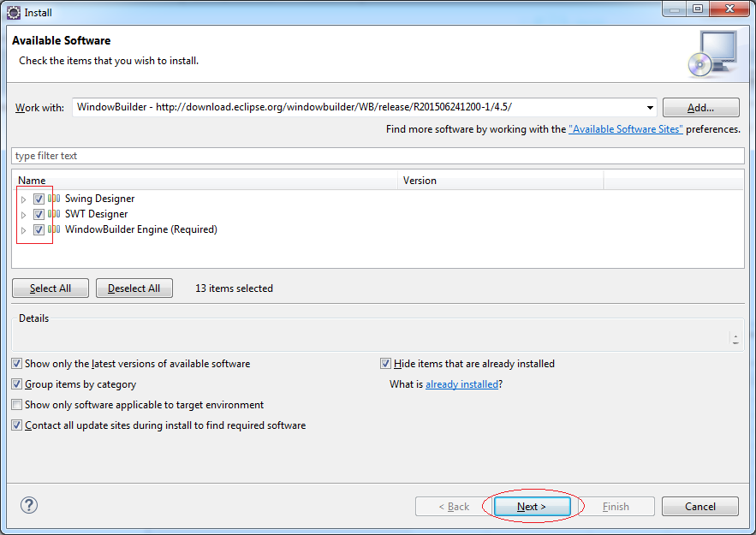Click the help question mark icon

pyautogui.click(x=29, y=505)
